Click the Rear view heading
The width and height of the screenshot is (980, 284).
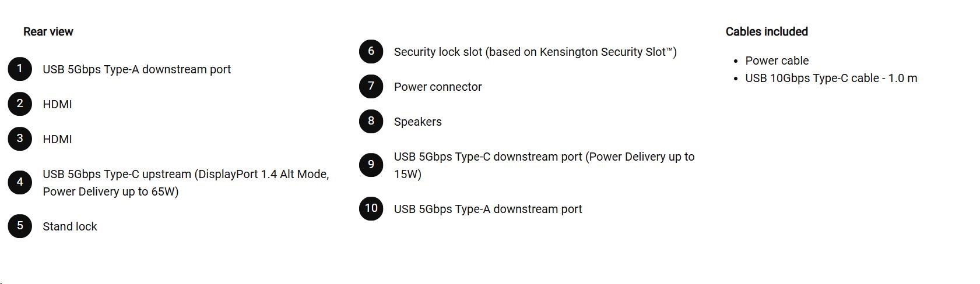point(48,32)
